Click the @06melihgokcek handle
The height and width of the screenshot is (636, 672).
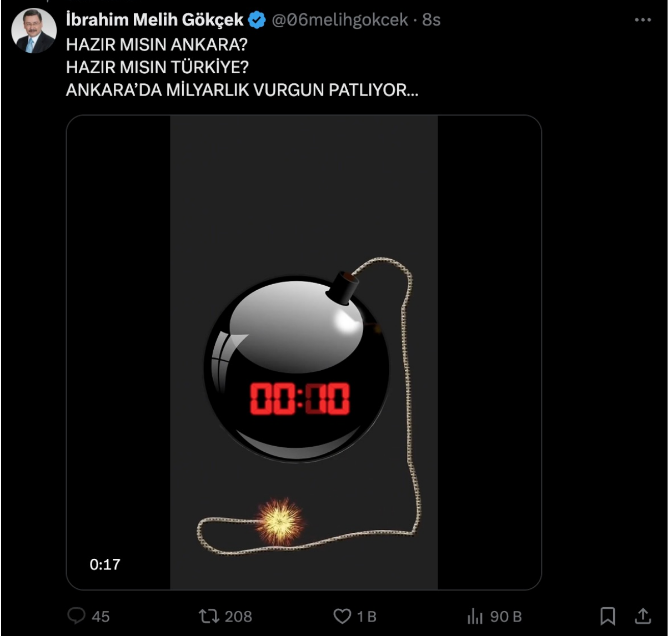[339, 20]
